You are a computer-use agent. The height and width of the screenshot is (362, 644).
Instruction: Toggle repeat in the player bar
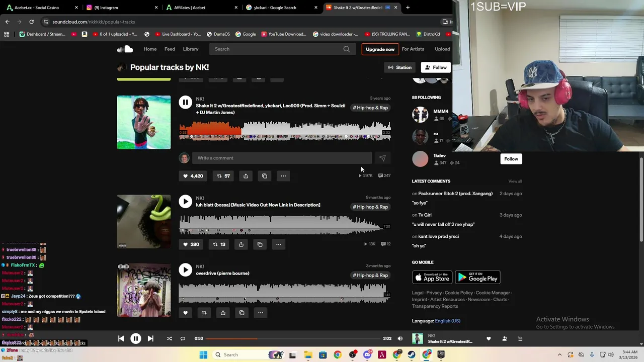click(x=183, y=338)
